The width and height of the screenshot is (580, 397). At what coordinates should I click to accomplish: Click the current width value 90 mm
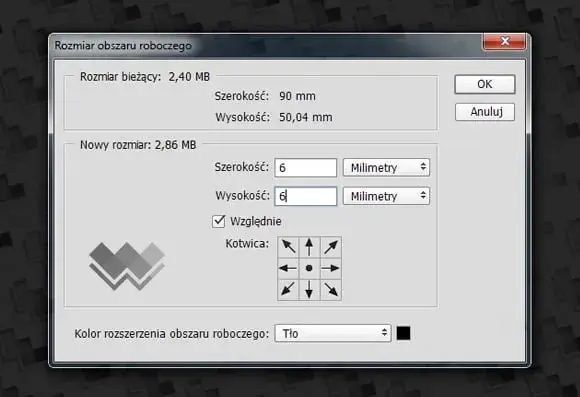point(297,96)
